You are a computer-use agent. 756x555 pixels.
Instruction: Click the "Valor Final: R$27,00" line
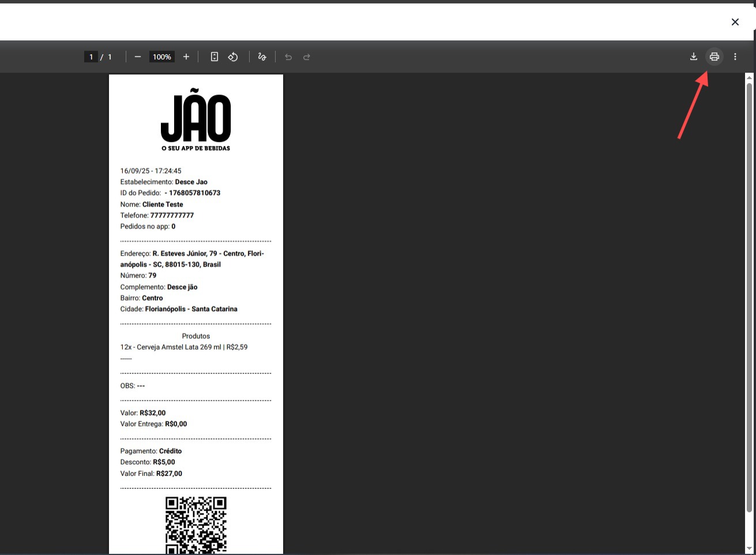[x=151, y=473]
